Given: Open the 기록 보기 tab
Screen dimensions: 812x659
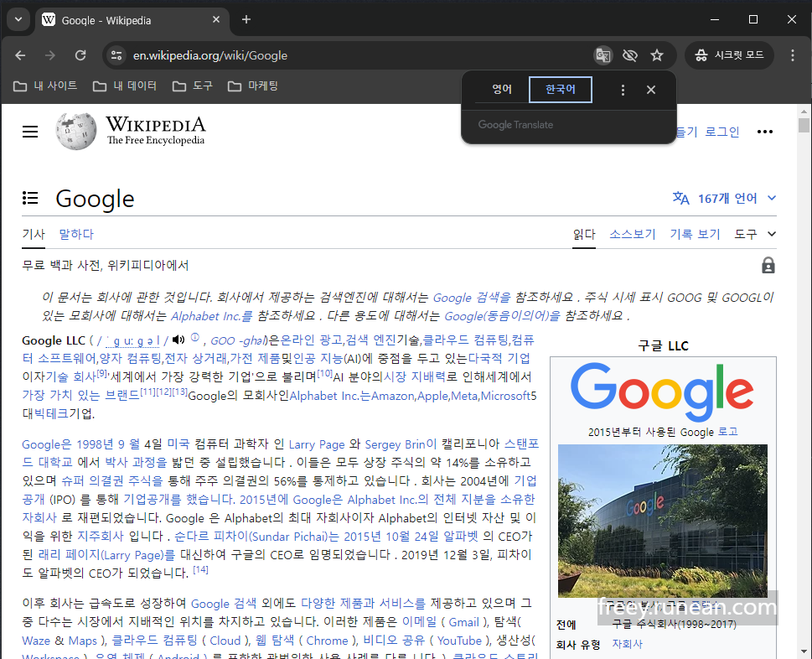Looking at the screenshot, I should 694,234.
